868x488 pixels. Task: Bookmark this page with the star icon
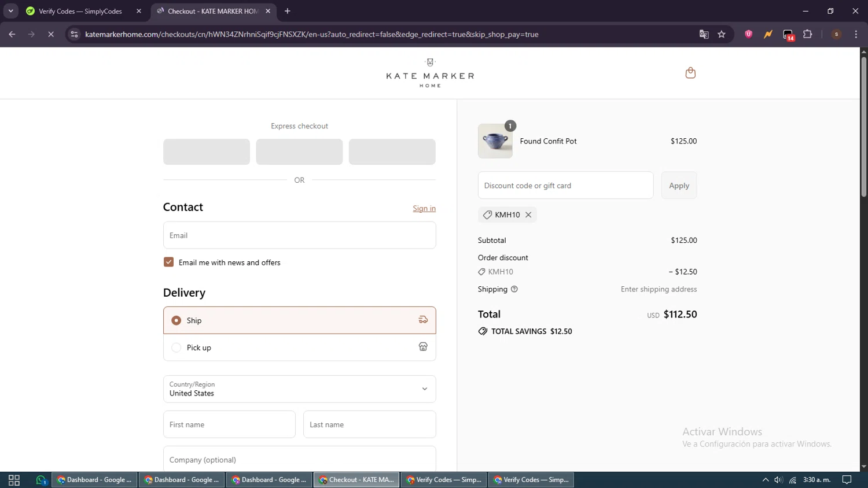(x=722, y=34)
